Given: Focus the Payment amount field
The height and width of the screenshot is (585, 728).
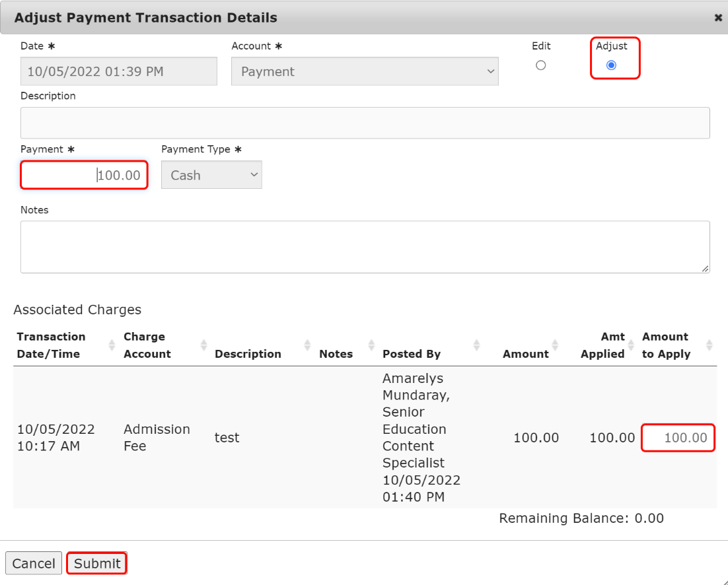Looking at the screenshot, I should click(84, 175).
